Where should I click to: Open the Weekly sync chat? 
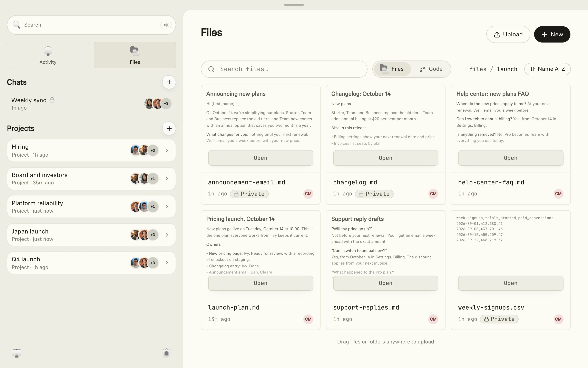pos(91,104)
